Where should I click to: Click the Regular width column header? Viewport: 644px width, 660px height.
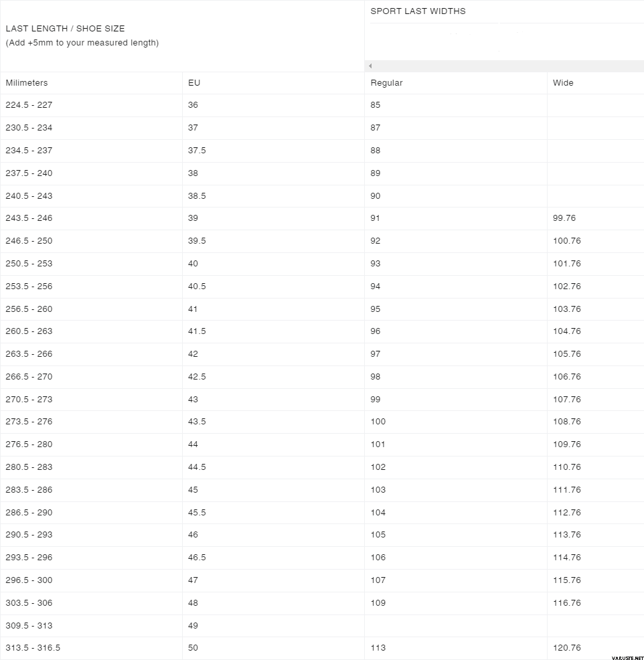pos(387,83)
